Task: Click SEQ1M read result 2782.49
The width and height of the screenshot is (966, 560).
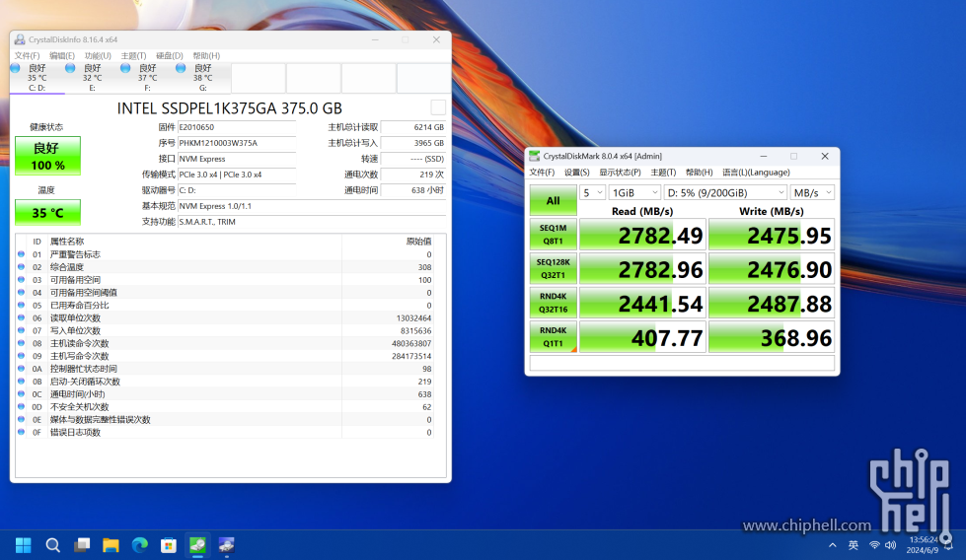Action: pyautogui.click(x=642, y=235)
